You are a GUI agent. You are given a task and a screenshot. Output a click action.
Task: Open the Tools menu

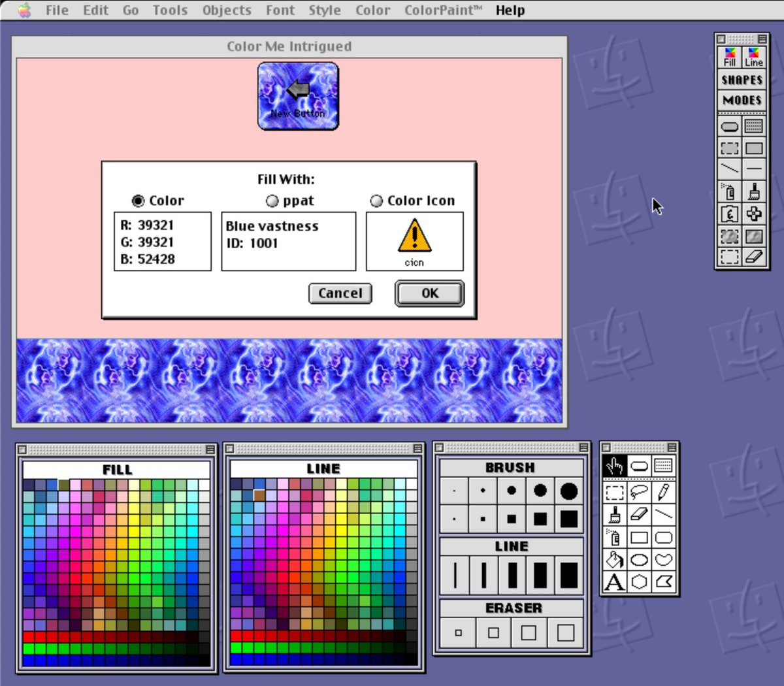coord(170,10)
